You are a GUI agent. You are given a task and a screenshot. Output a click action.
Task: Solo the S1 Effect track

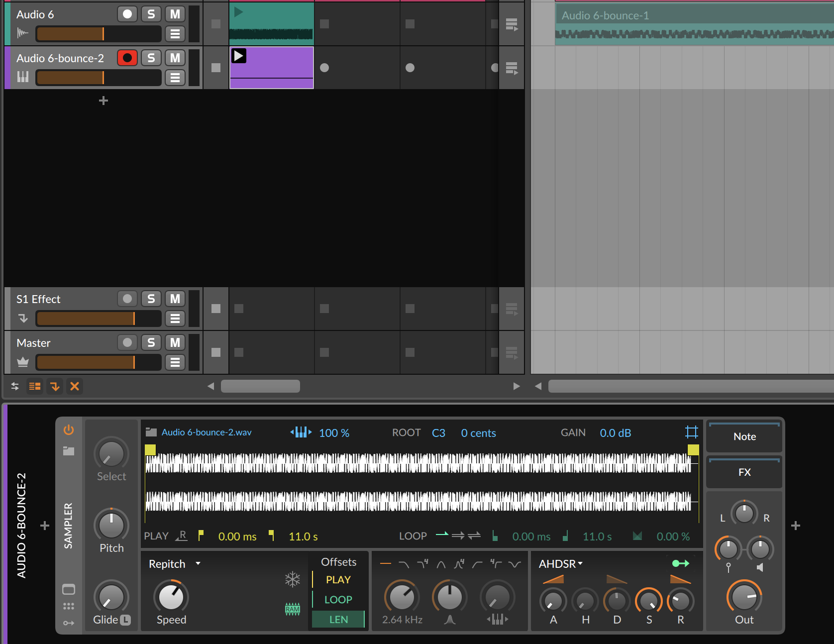(151, 299)
